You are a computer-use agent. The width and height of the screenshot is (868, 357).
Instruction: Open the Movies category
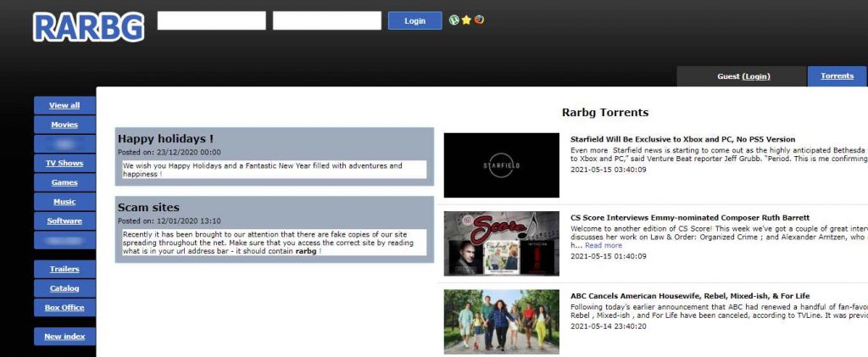point(64,125)
